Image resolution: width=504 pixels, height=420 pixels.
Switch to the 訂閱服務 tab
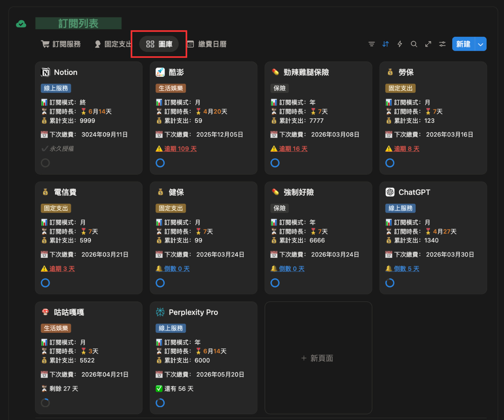(x=61, y=44)
